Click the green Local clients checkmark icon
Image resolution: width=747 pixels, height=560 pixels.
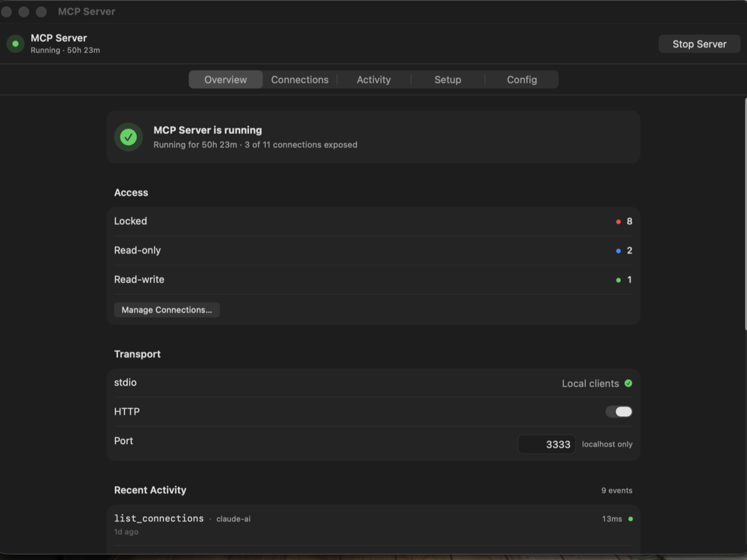tap(628, 384)
